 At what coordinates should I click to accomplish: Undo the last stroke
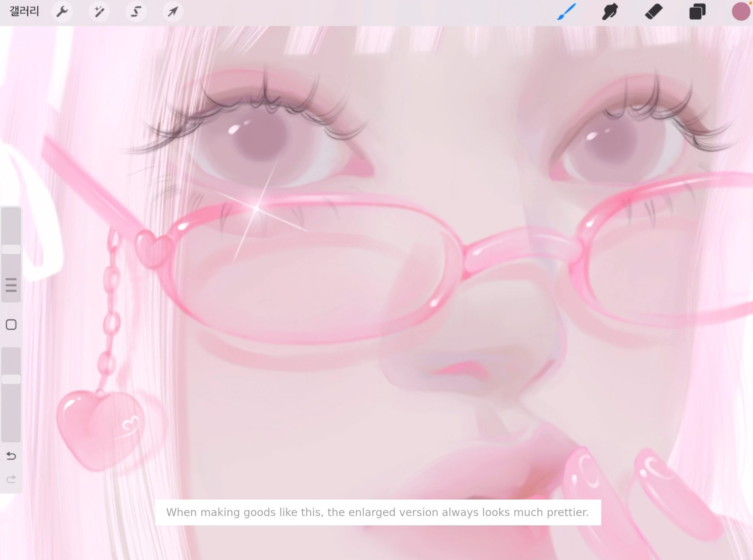[11, 456]
